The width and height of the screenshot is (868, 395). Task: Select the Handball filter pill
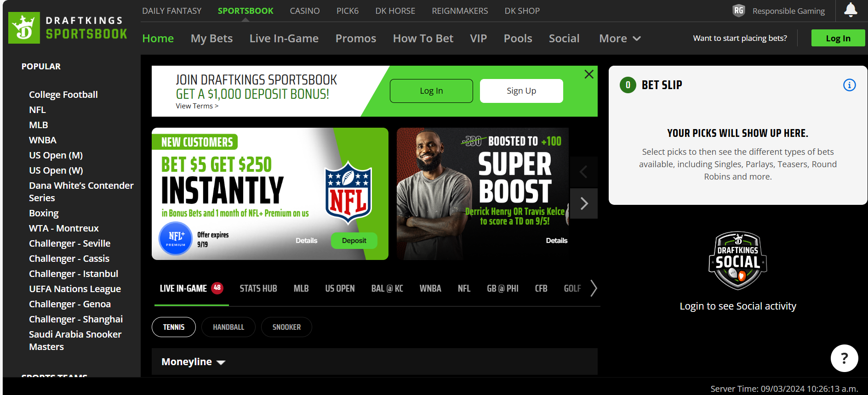(x=228, y=327)
